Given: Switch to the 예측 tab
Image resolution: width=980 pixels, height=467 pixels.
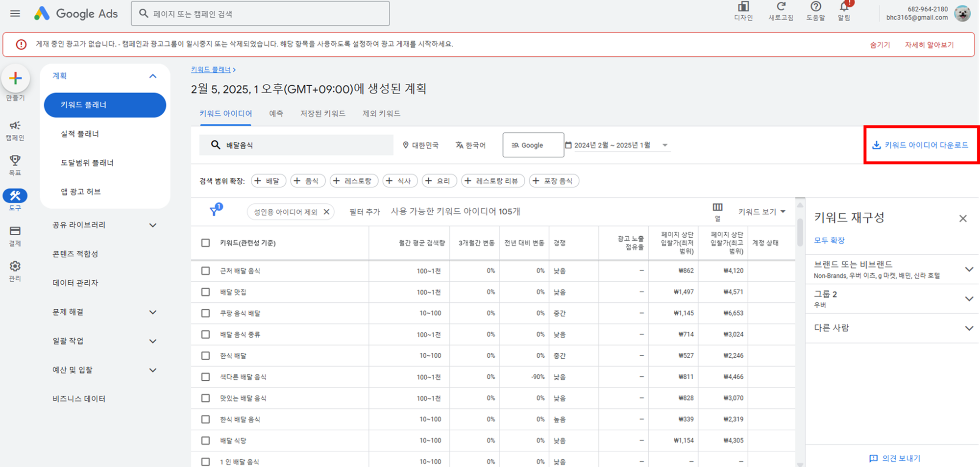Looking at the screenshot, I should [276, 113].
